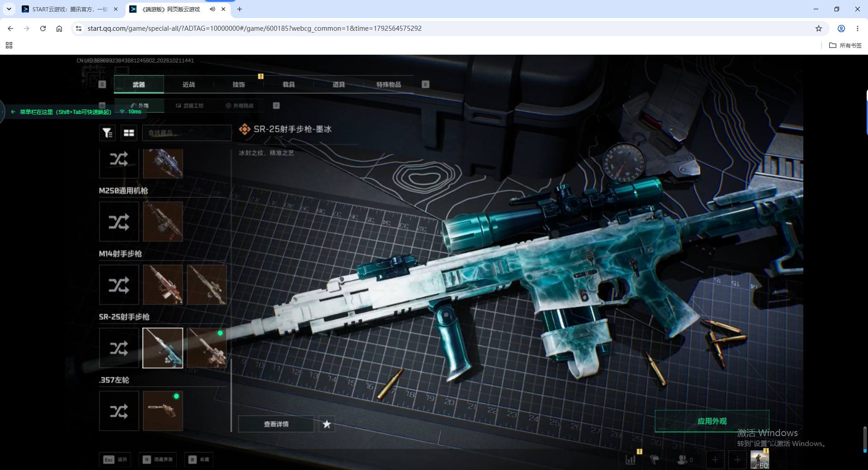Click the 查看详情 button
868x470 pixels.
(x=276, y=424)
